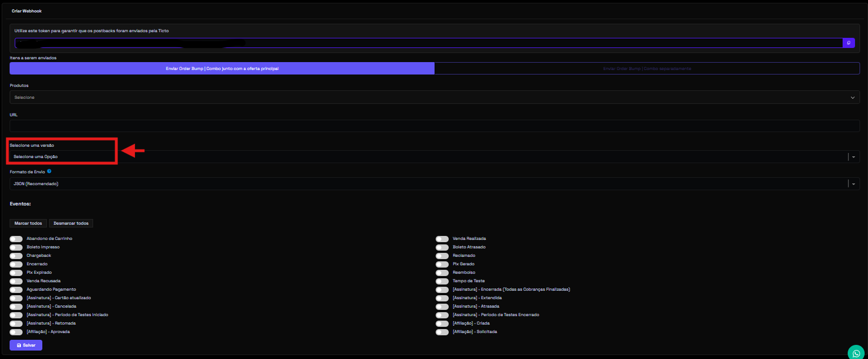Toggle '[Assinatura] - Cancelada' event

click(16, 307)
